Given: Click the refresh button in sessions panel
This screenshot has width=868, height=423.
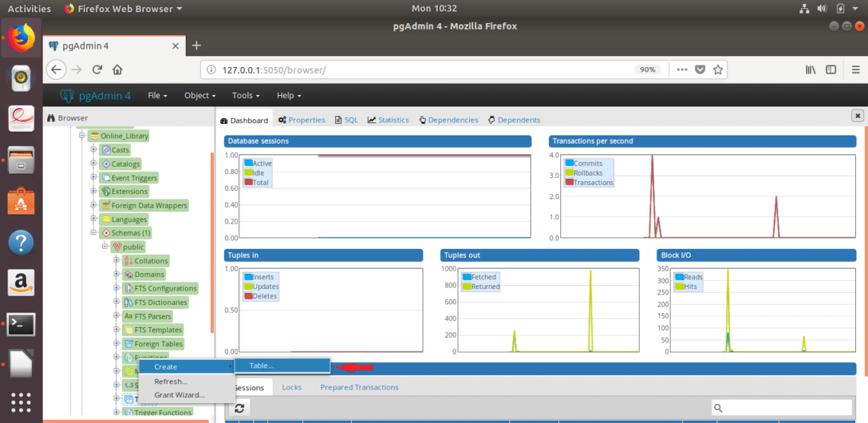Looking at the screenshot, I should coord(239,409).
